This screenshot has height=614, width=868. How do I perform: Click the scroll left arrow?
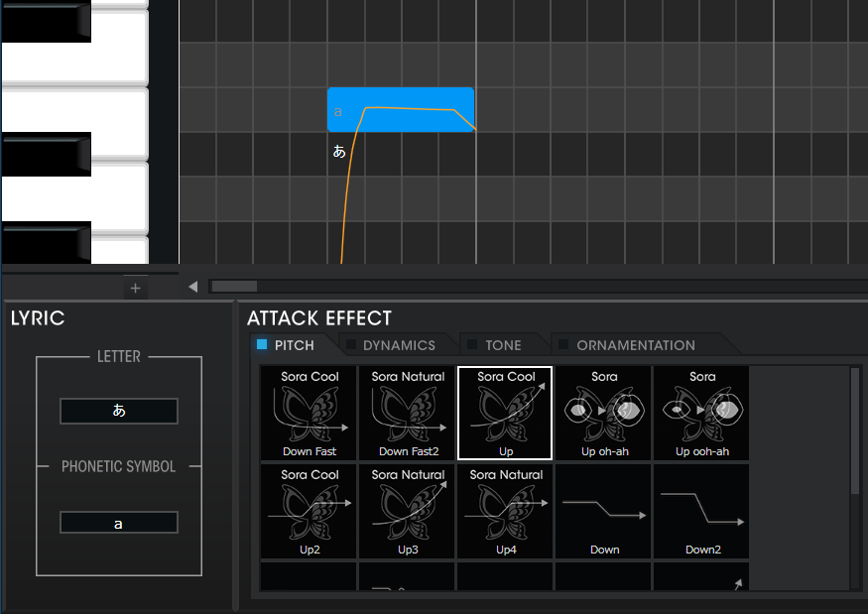coord(193,287)
